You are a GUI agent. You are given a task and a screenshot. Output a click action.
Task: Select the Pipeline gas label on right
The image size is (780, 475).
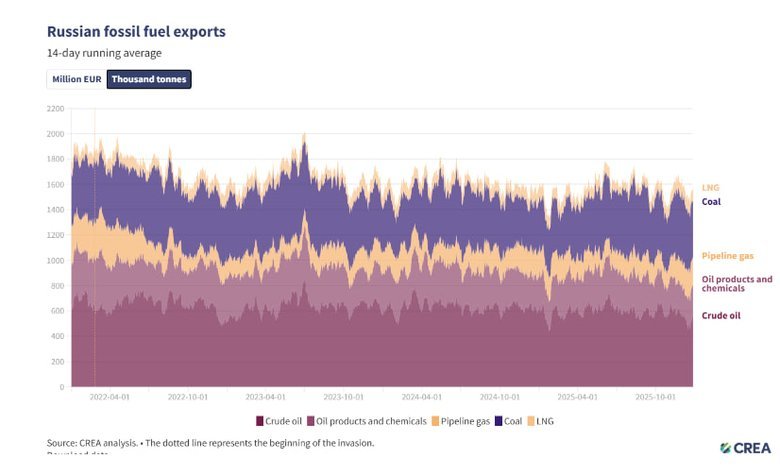[727, 256]
